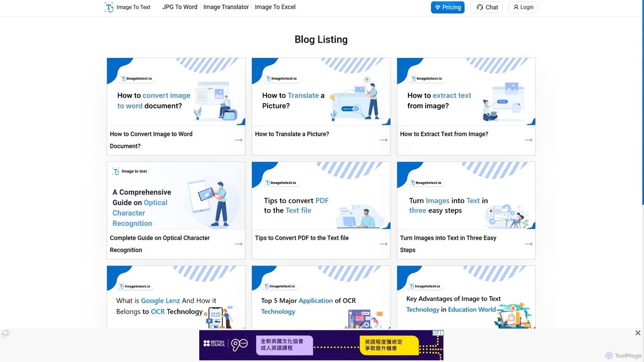
Task: Click the Image To Text logo icon
Action: point(109,7)
